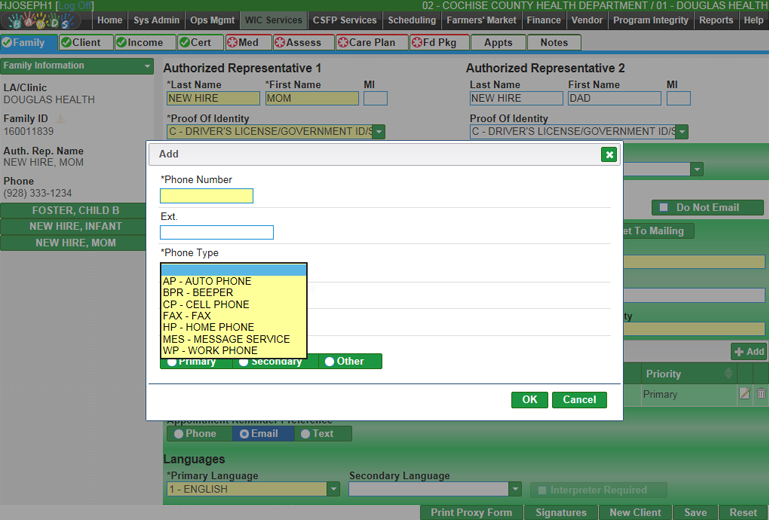Cancel the Add phone dialog

tap(579, 399)
